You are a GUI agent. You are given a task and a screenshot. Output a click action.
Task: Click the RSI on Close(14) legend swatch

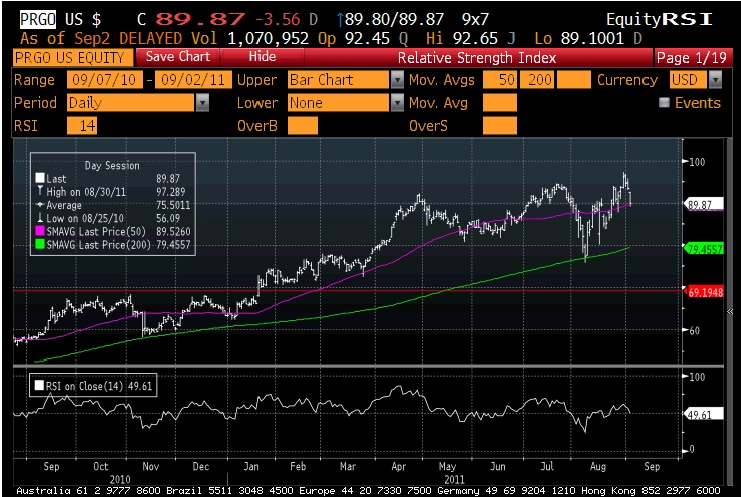[39, 386]
